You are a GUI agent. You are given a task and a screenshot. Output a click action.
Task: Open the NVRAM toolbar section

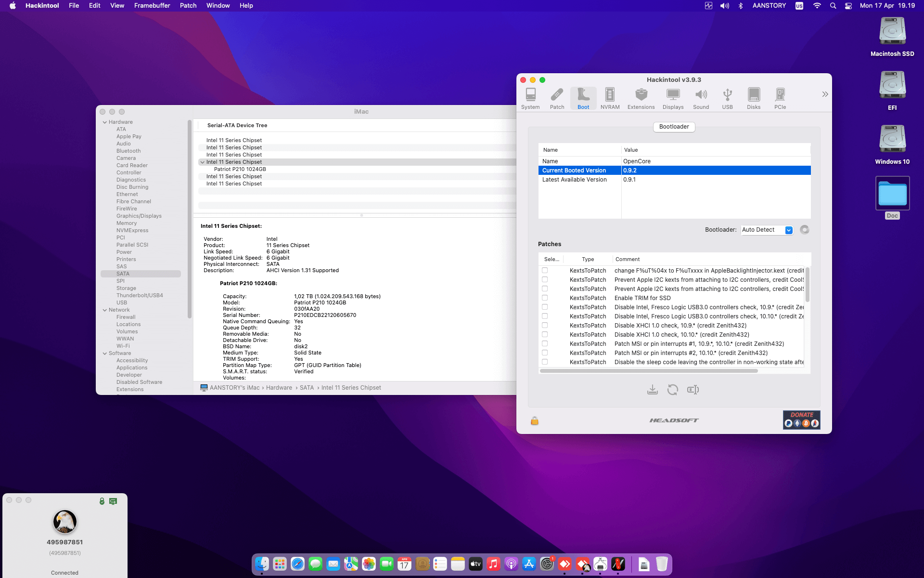click(x=610, y=98)
